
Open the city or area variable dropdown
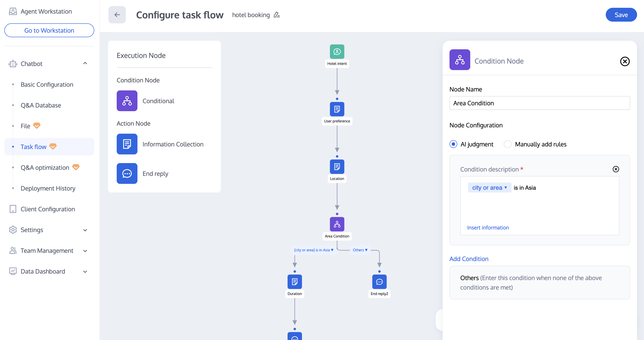pos(489,188)
